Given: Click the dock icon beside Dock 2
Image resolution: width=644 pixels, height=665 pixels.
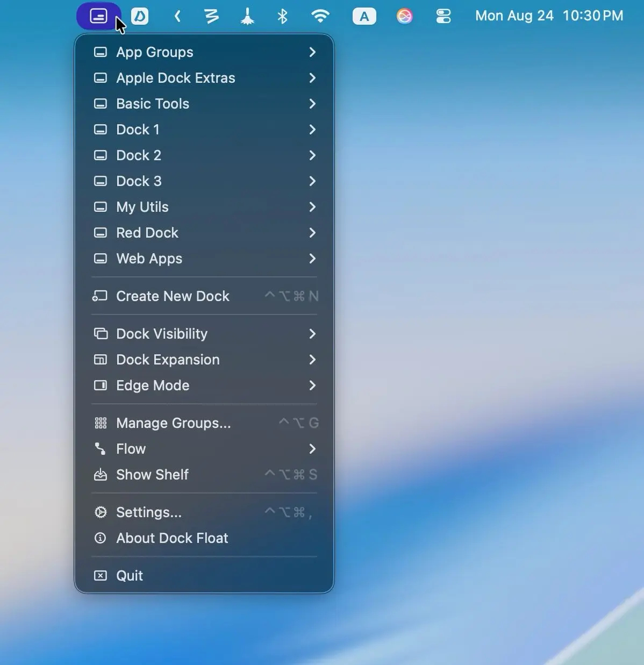Looking at the screenshot, I should click(101, 155).
